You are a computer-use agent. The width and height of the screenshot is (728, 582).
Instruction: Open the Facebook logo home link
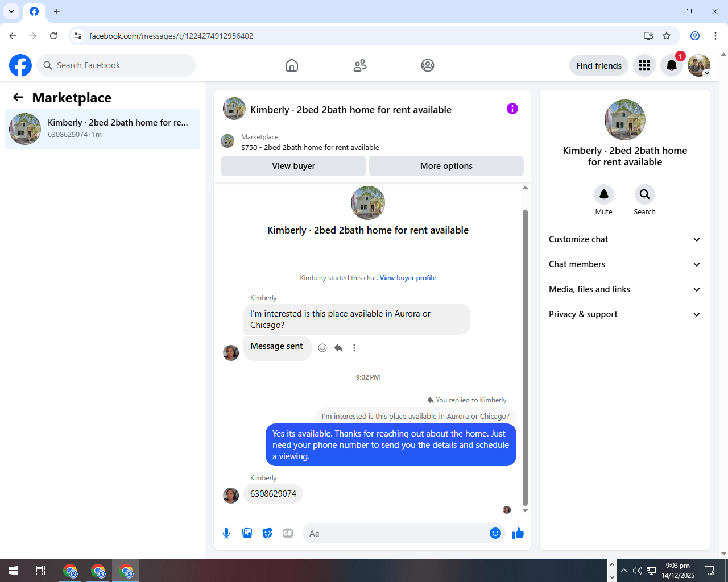pos(20,65)
